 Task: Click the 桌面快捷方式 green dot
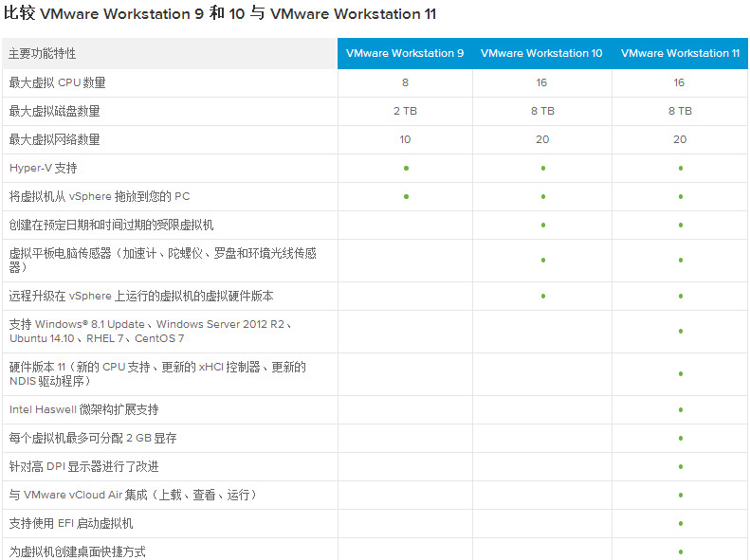coord(681,551)
